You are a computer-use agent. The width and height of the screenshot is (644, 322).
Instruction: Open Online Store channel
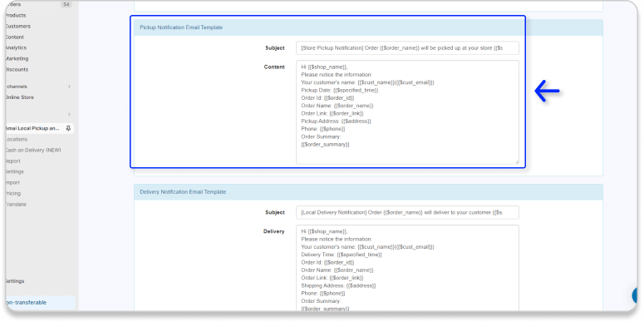click(19, 97)
